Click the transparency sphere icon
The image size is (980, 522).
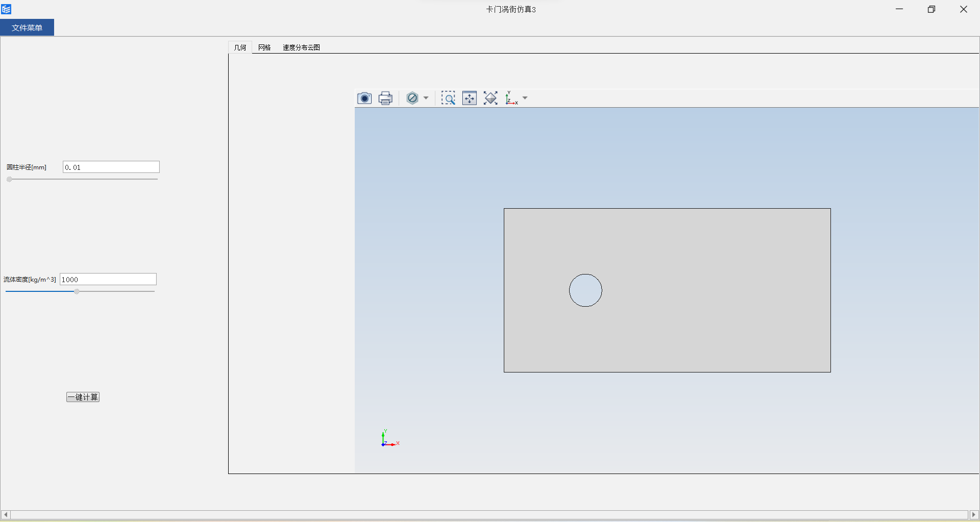point(412,98)
